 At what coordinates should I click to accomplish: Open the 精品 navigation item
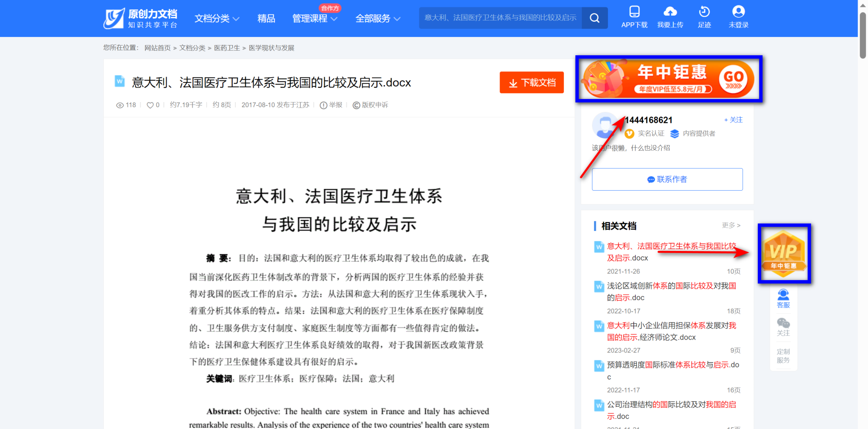pyautogui.click(x=266, y=19)
